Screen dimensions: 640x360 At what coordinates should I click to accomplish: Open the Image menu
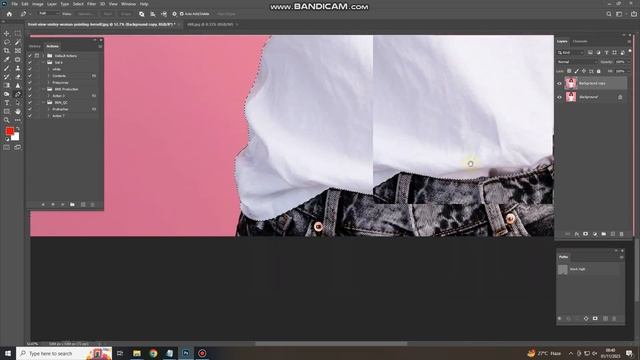[38, 4]
